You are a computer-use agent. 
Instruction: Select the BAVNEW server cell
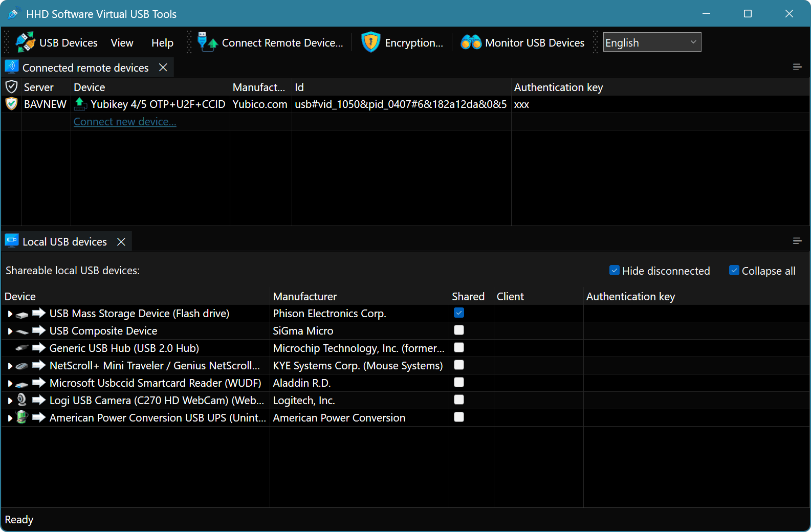tap(45, 104)
